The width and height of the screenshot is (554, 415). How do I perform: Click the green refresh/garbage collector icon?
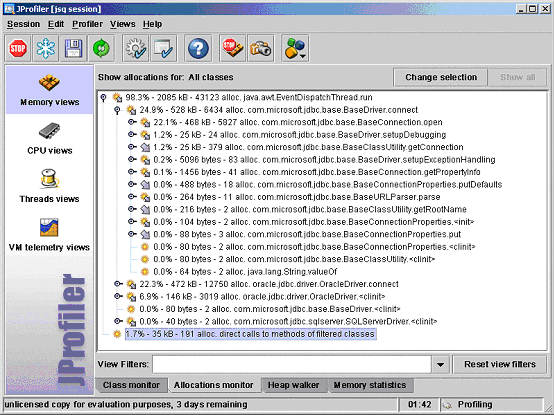(101, 48)
